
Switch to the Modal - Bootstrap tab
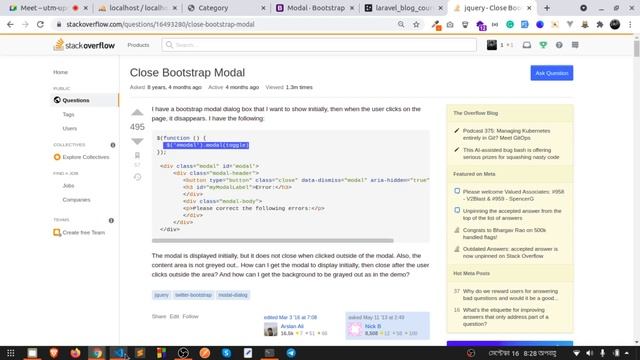[x=315, y=8]
